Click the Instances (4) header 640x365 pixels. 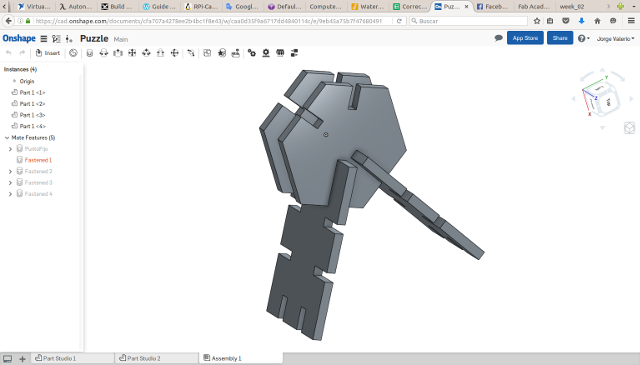click(x=20, y=69)
